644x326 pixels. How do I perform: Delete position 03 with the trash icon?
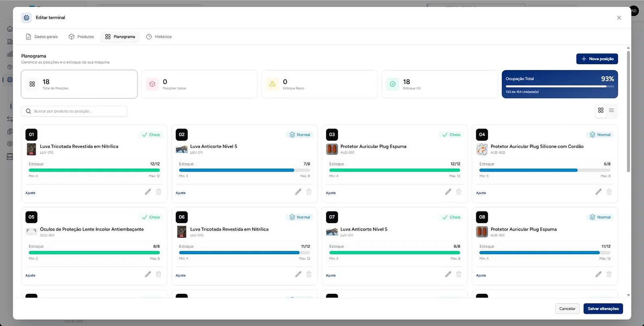[459, 192]
